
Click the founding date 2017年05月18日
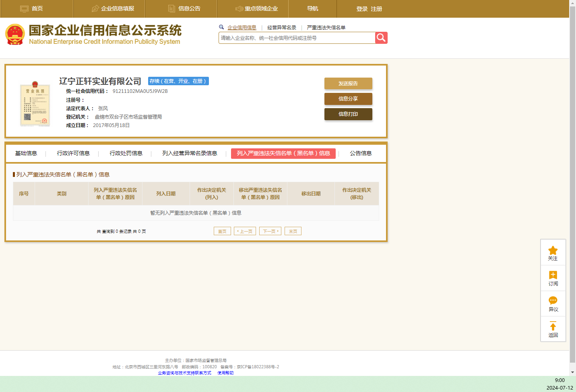point(111,125)
